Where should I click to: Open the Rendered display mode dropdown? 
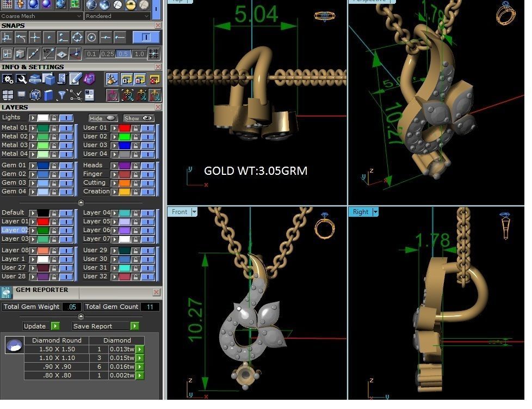117,16
